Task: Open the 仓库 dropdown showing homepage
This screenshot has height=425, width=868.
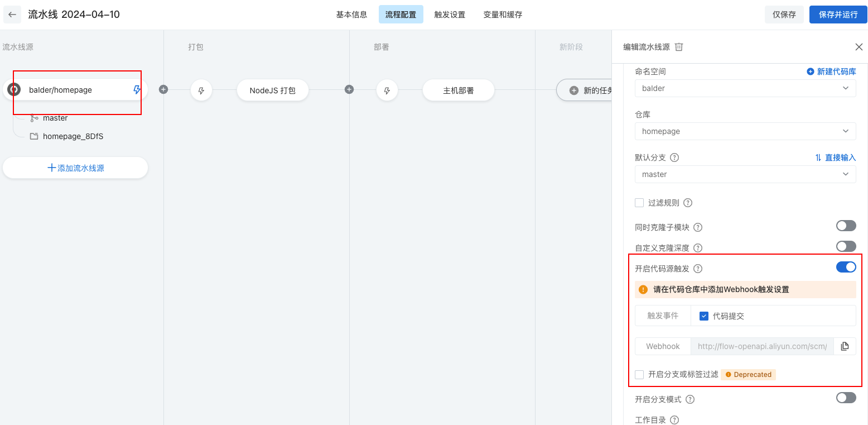Action: 745,131
